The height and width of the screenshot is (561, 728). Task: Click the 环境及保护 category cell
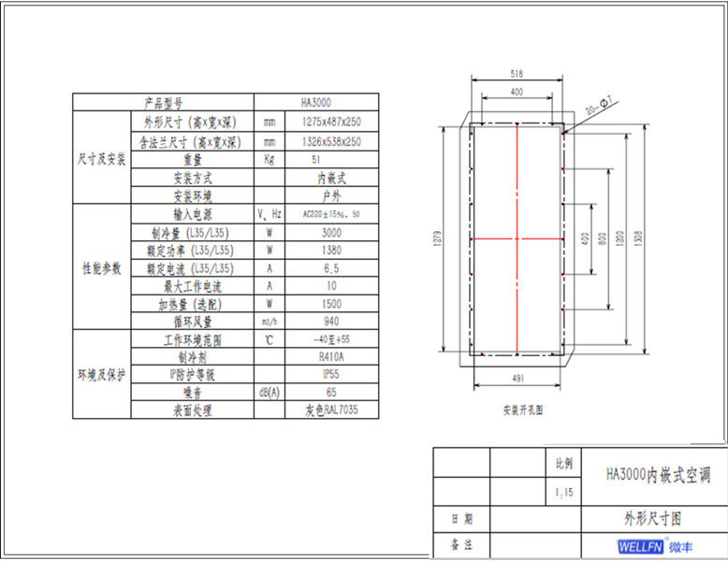click(x=101, y=374)
